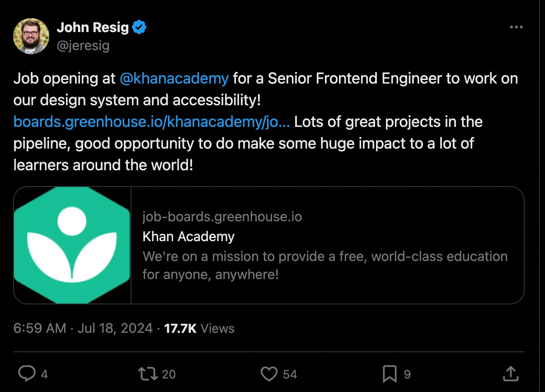Toggle like state on the heart

pos(269,373)
